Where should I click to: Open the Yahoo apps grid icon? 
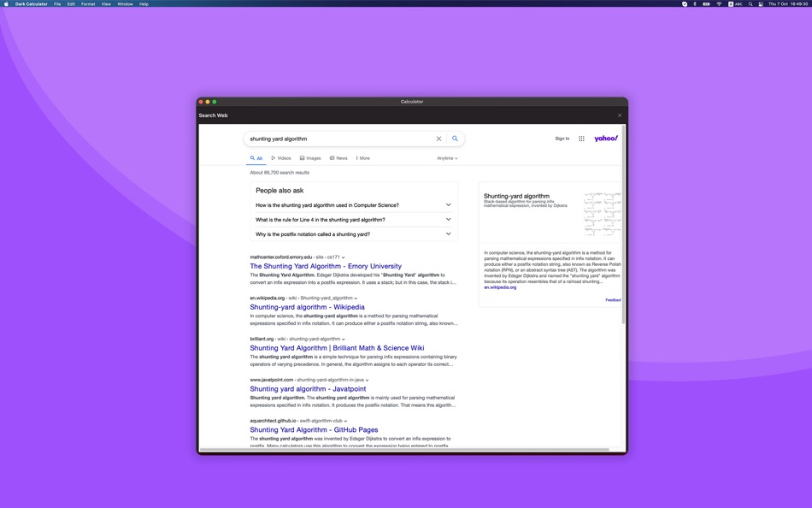point(581,139)
